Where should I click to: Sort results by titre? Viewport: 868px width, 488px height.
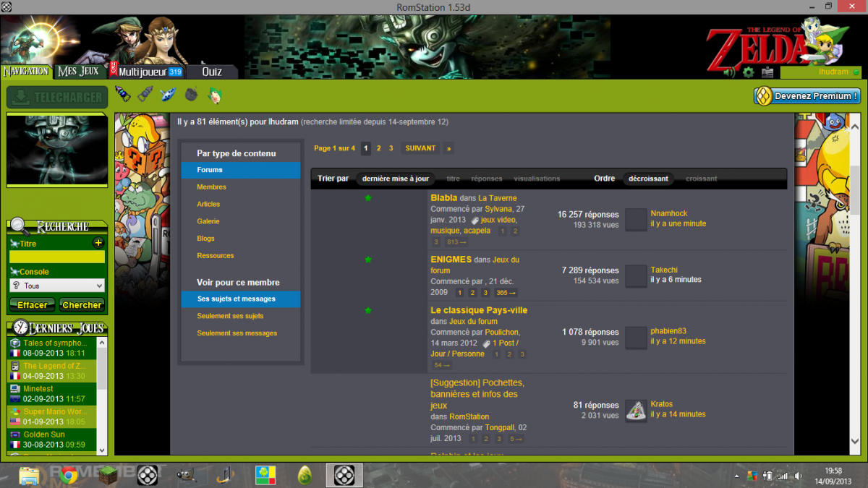454,179
